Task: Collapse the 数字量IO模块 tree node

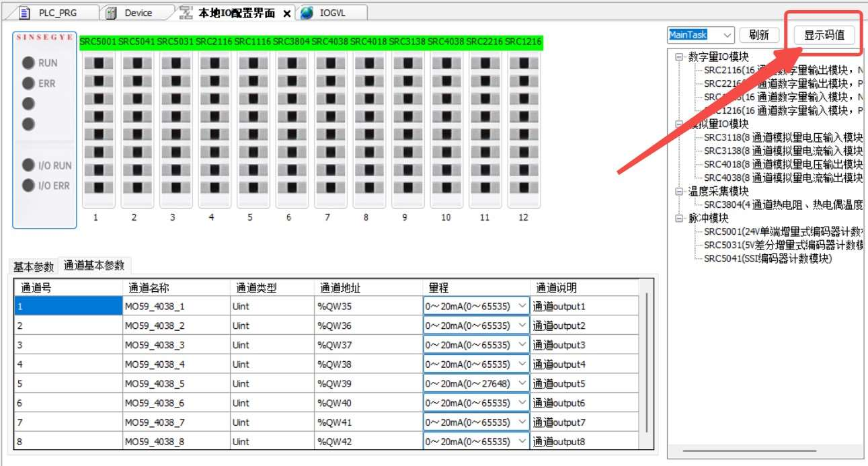Action: (679, 57)
